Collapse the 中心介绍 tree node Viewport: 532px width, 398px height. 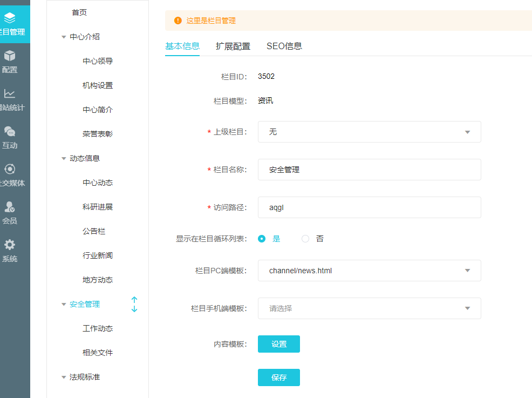pyautogui.click(x=64, y=37)
